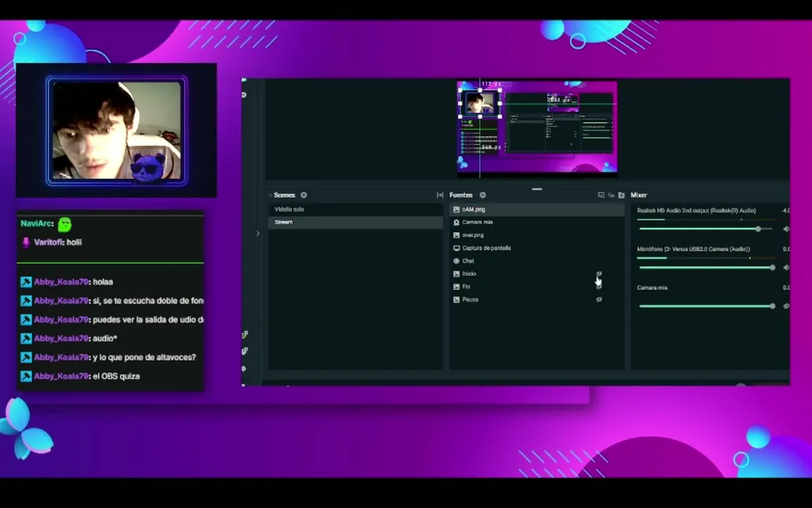The image size is (812, 508).
Task: Select the Inicio source row
Action: [x=536, y=274]
